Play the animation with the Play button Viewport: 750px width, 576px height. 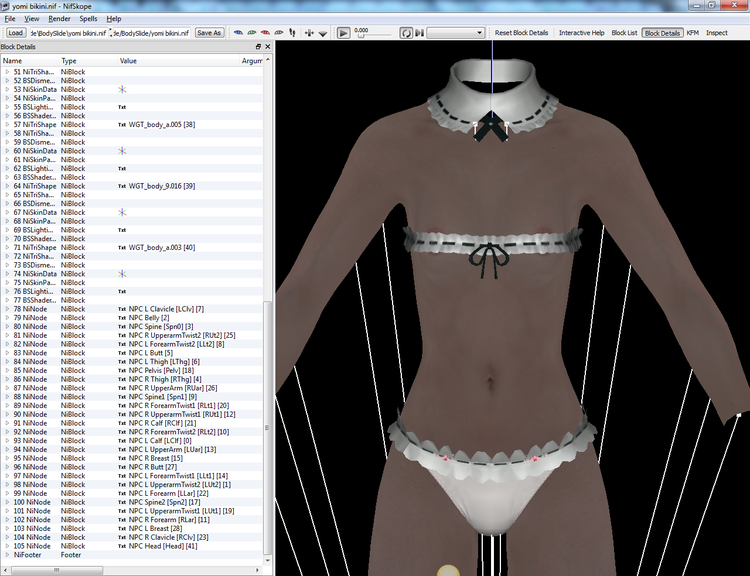point(343,33)
